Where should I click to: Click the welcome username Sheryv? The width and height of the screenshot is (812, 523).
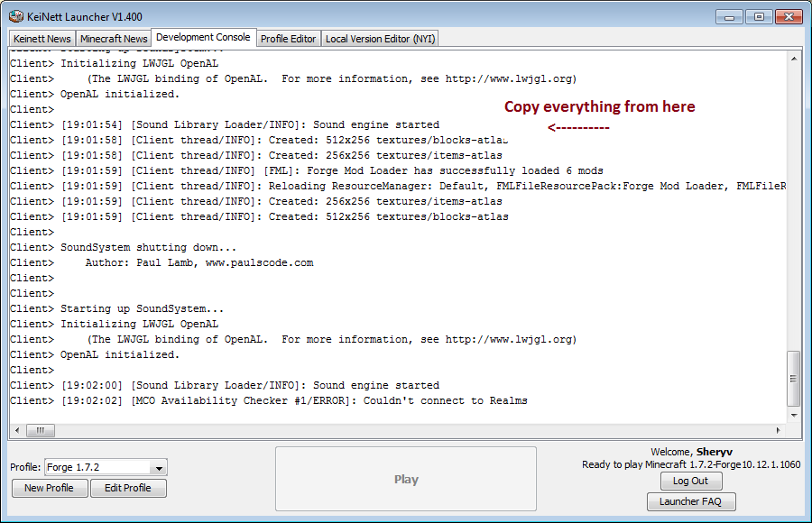pyautogui.click(x=715, y=452)
